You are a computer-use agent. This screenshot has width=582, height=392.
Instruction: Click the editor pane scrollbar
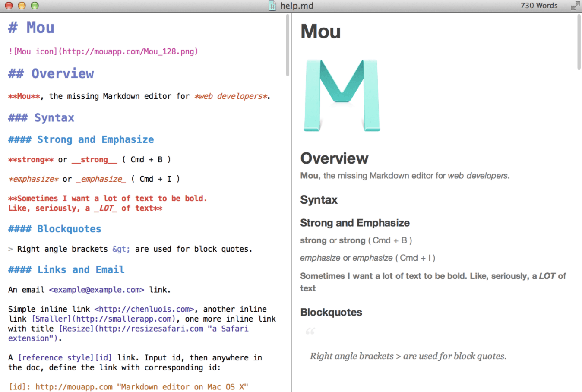point(288,43)
